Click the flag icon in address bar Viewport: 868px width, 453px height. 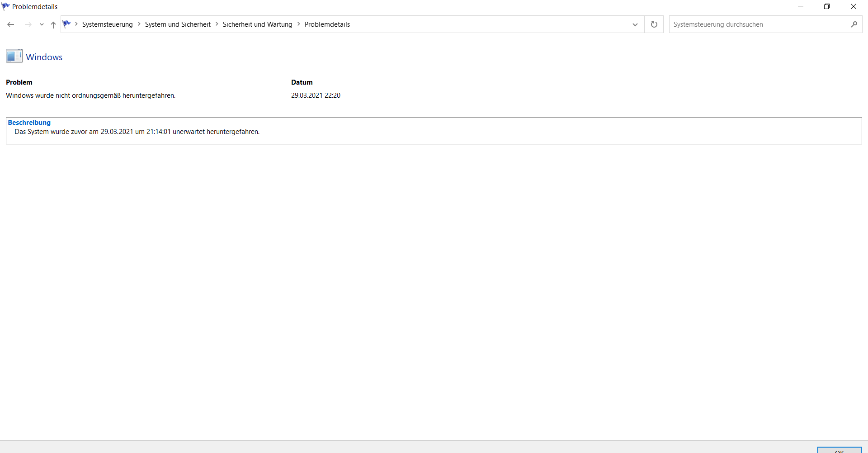pyautogui.click(x=67, y=24)
